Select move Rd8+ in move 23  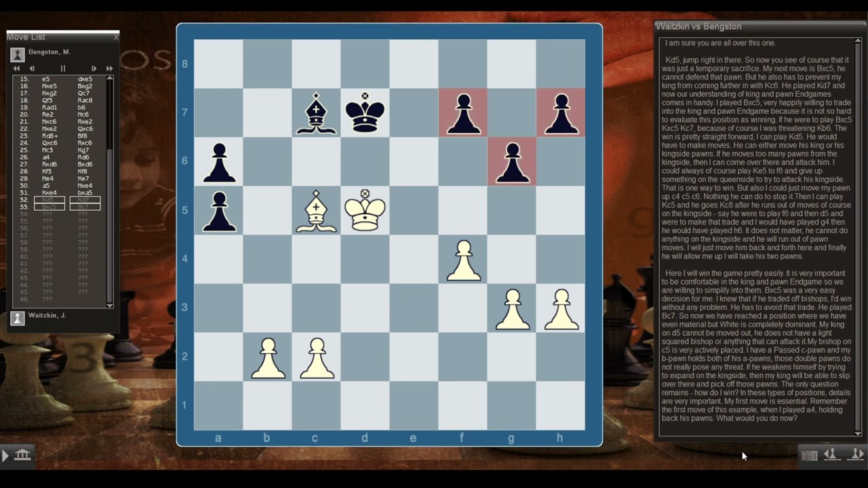point(50,136)
